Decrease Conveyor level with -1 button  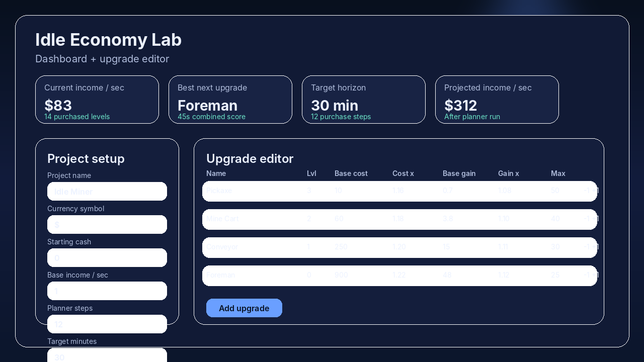pyautogui.click(x=587, y=247)
